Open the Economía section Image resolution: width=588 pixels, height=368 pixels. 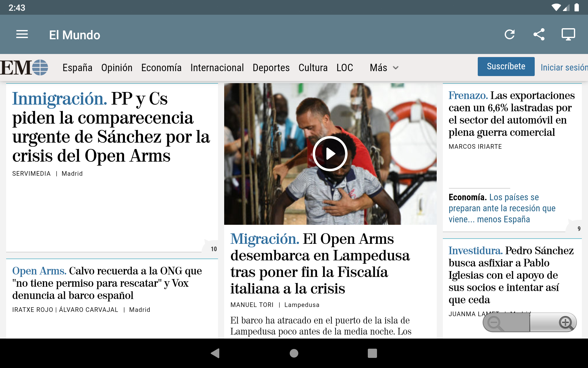[x=161, y=67]
